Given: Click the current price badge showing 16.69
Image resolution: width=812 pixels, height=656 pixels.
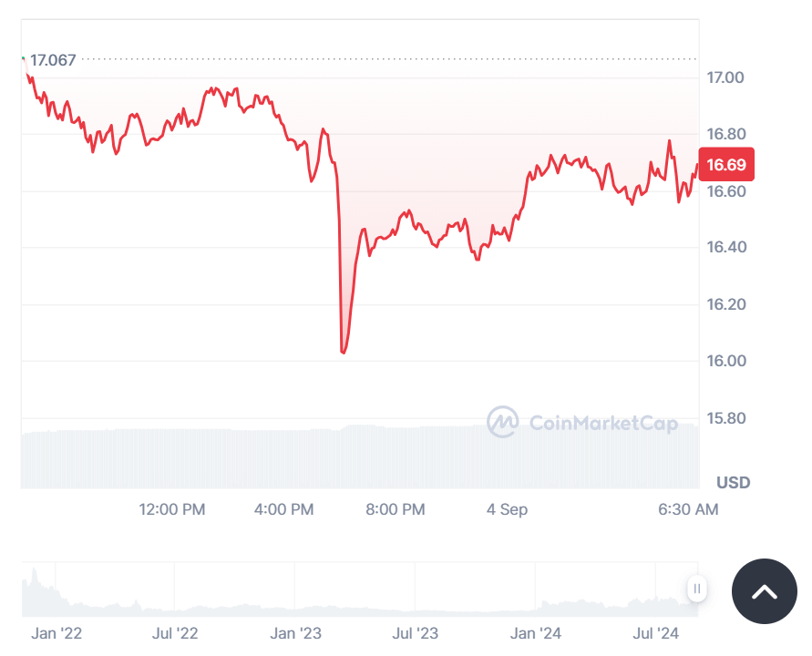Looking at the screenshot, I should click(x=728, y=165).
